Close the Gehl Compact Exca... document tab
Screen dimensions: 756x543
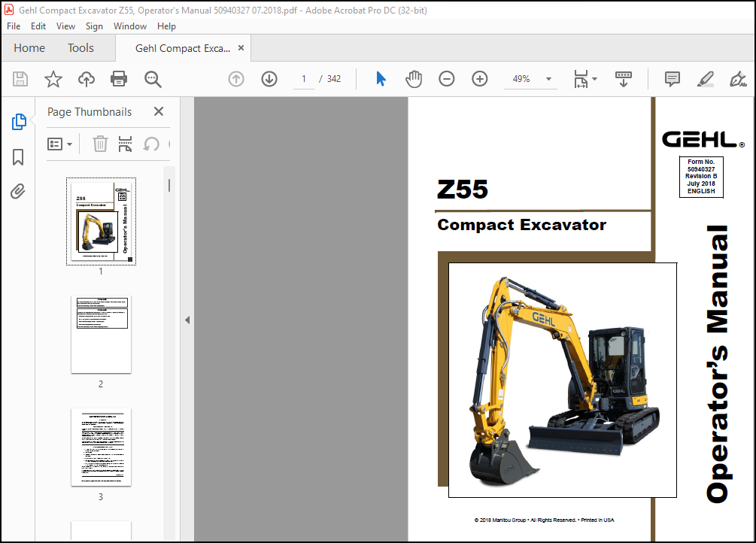[241, 47]
